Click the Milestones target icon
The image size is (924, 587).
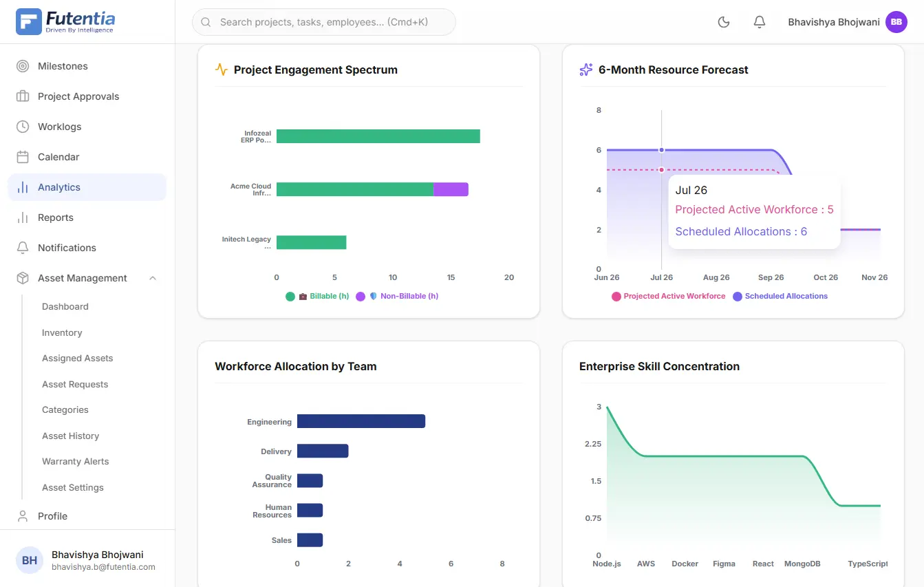[23, 66]
